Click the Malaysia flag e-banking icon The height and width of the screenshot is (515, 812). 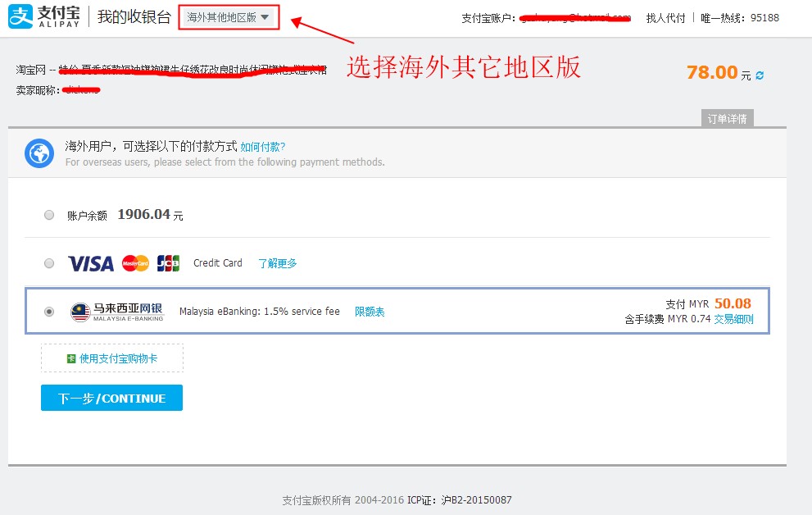80,312
